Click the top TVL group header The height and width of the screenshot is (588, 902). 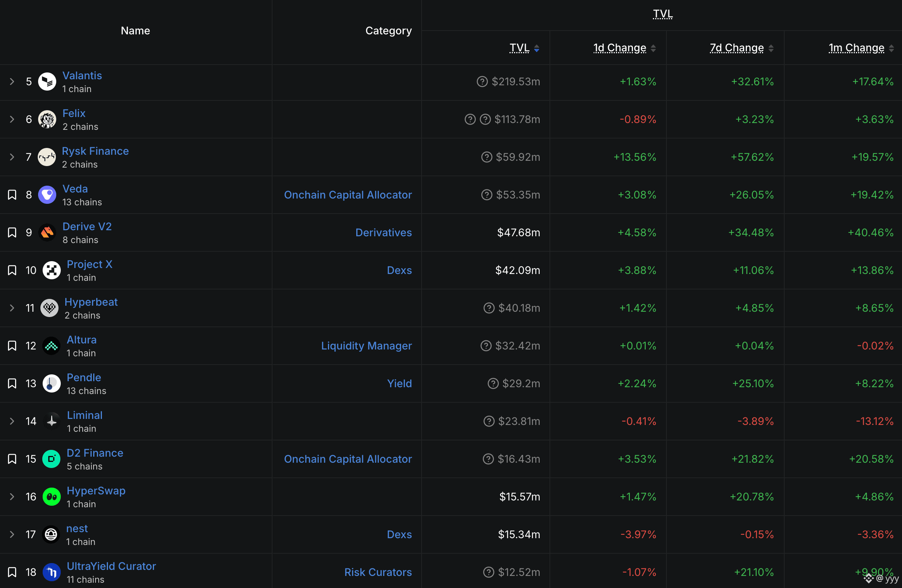pyautogui.click(x=662, y=14)
